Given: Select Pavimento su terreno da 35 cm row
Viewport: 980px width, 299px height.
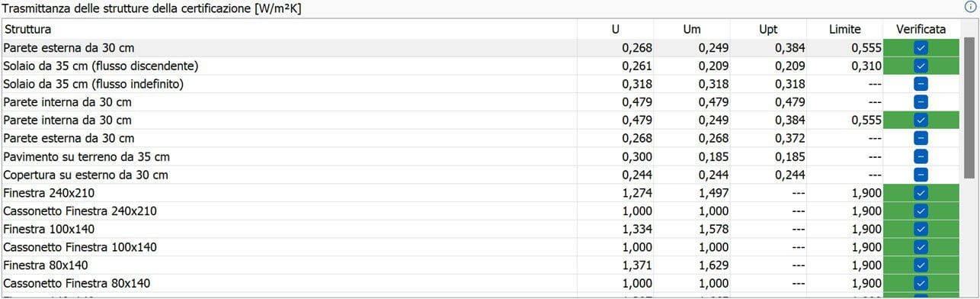Looking at the screenshot, I should click(x=480, y=156).
